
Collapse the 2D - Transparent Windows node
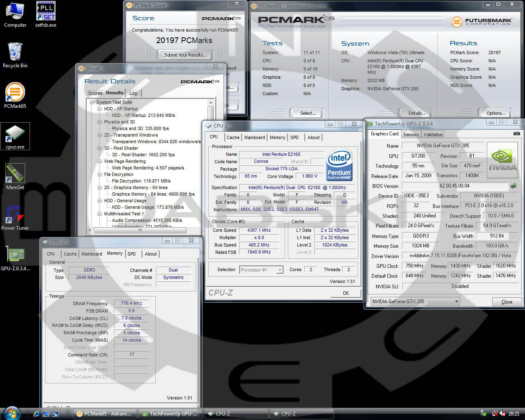click(100, 135)
